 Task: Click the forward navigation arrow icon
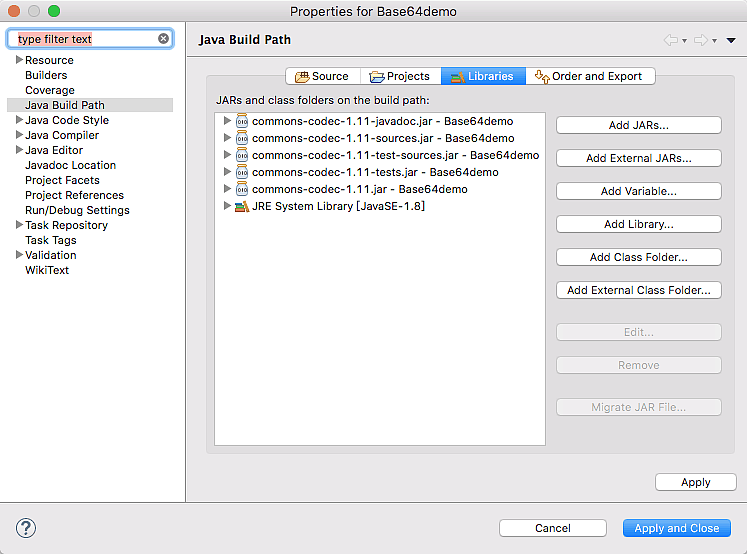click(x=701, y=40)
